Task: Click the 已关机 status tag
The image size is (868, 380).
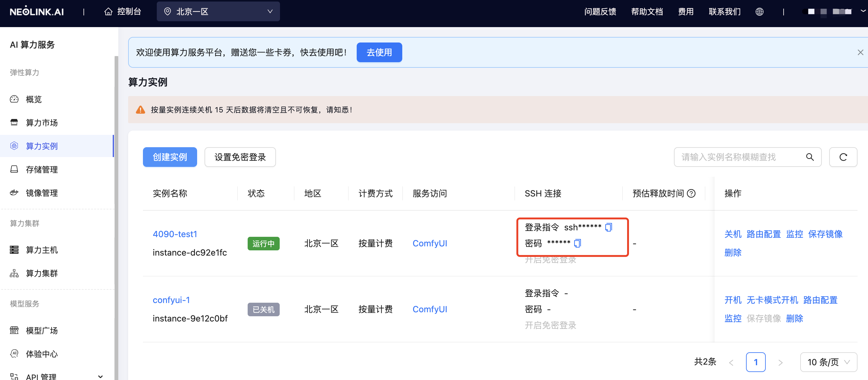Action: point(263,309)
